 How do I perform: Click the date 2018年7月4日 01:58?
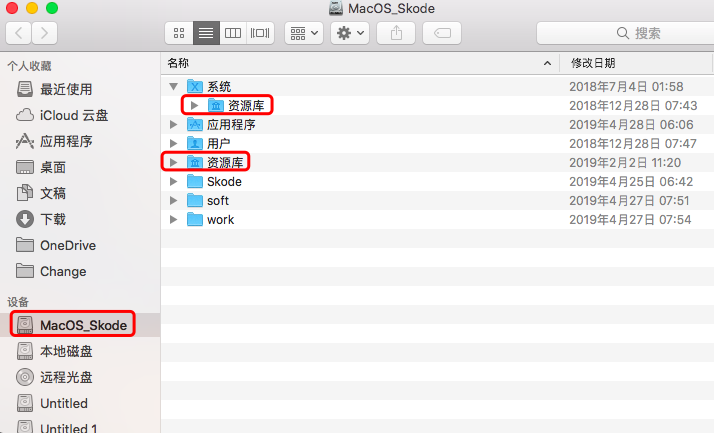tap(626, 87)
